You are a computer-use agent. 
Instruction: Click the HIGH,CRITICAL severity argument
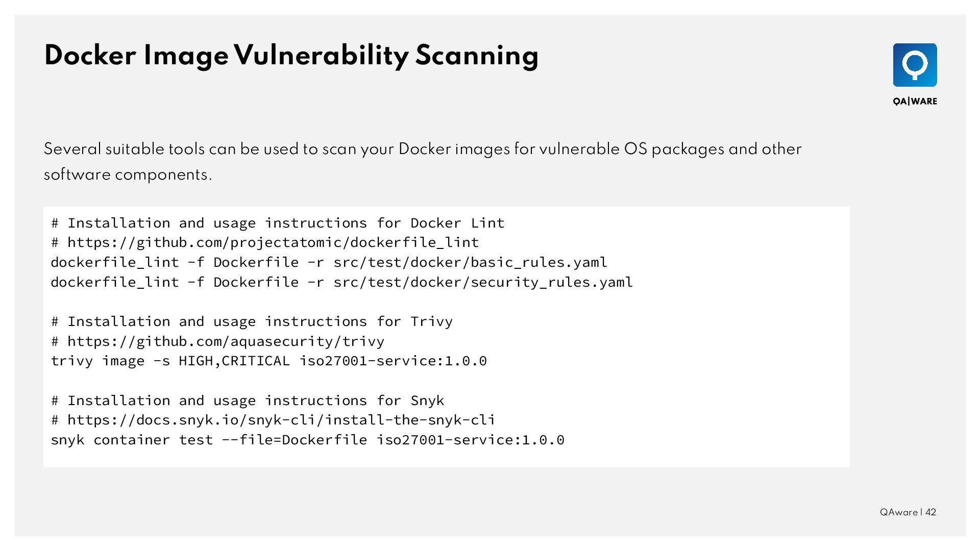pyautogui.click(x=234, y=361)
